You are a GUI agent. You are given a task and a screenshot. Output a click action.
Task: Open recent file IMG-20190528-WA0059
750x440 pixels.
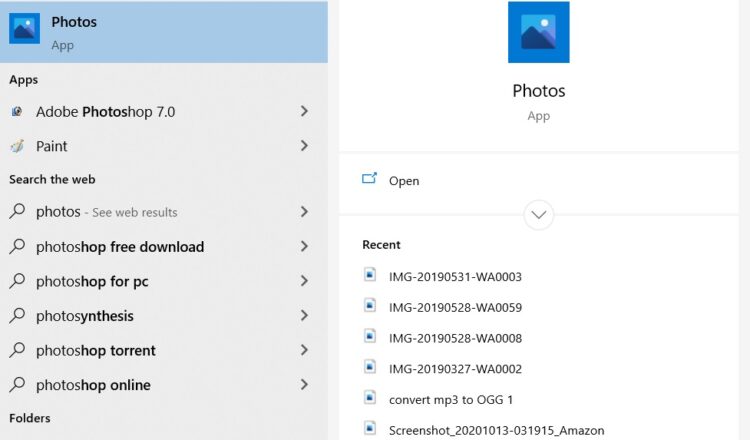coord(455,307)
